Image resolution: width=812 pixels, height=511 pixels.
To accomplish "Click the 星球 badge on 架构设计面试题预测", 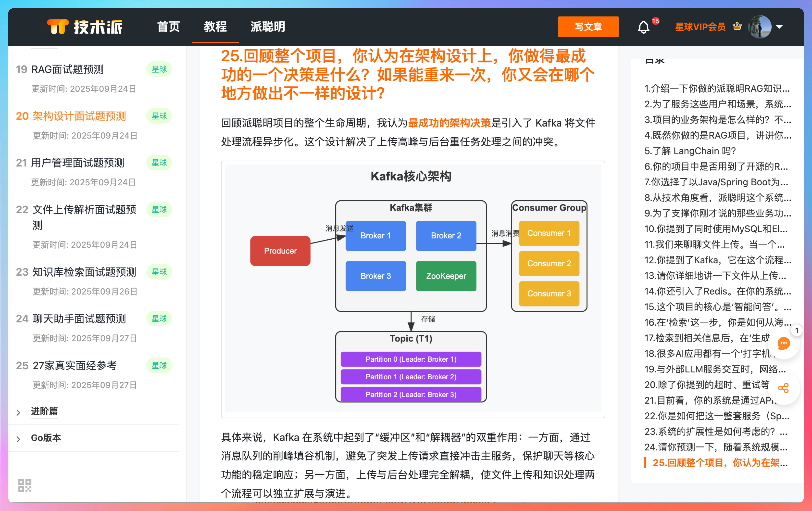I will 159,116.
